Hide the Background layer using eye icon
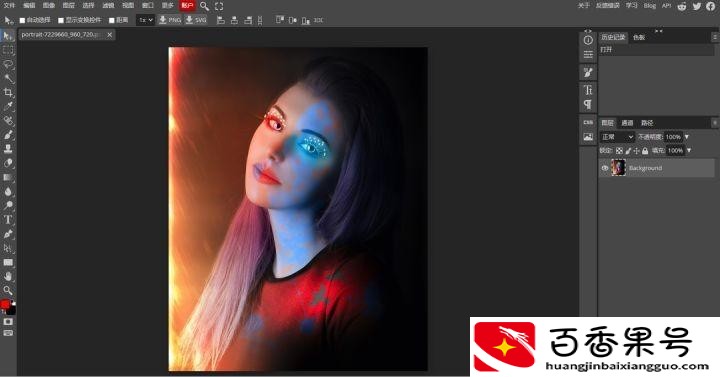Screen dimensions: 720x377 point(605,168)
